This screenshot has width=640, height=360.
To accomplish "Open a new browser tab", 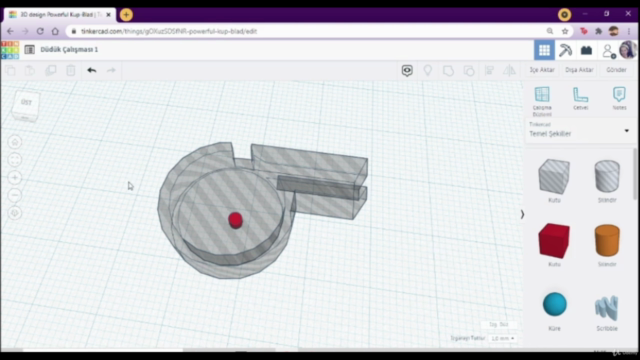I will (x=126, y=15).
